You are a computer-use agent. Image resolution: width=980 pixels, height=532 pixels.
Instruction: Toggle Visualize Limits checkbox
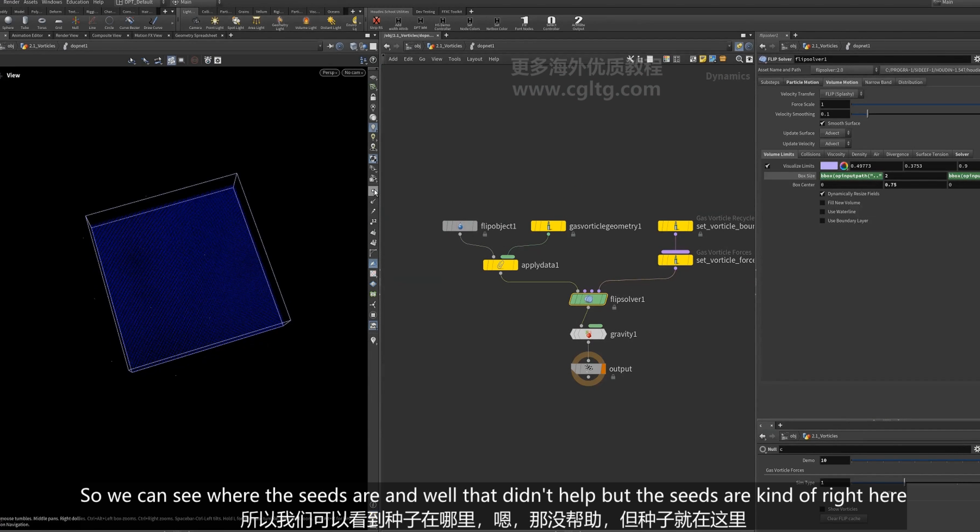pos(767,166)
